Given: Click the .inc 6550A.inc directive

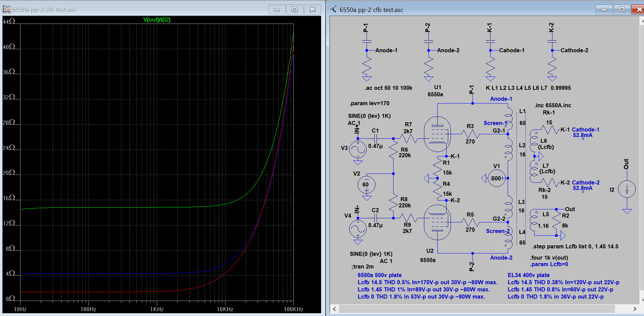Looking at the screenshot, I should pos(553,105).
